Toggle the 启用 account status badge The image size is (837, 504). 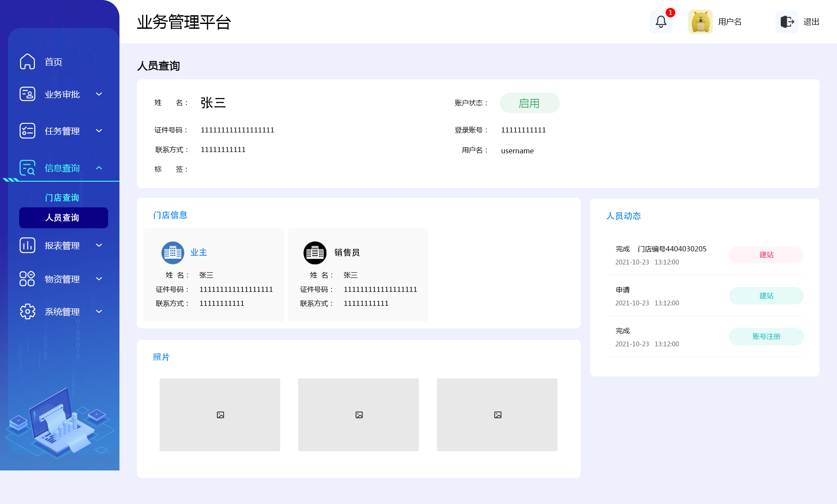[x=529, y=103]
